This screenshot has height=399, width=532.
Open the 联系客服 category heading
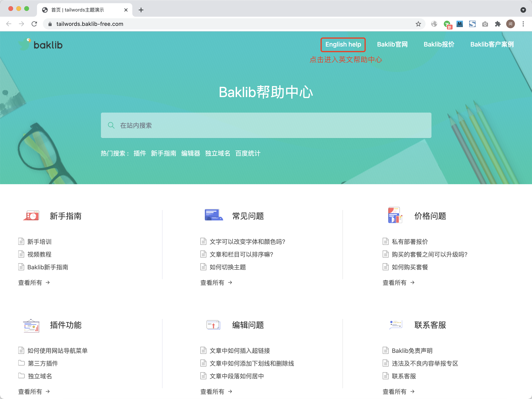tap(430, 325)
